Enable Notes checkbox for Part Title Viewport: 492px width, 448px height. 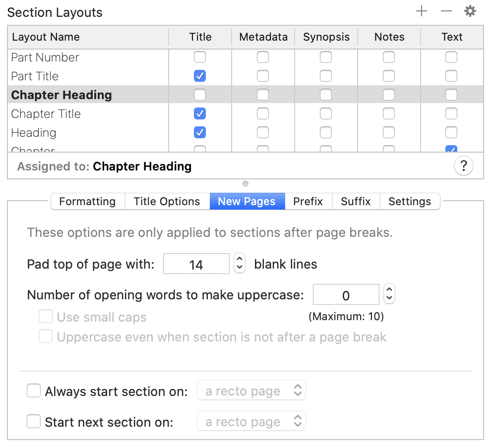[389, 76]
